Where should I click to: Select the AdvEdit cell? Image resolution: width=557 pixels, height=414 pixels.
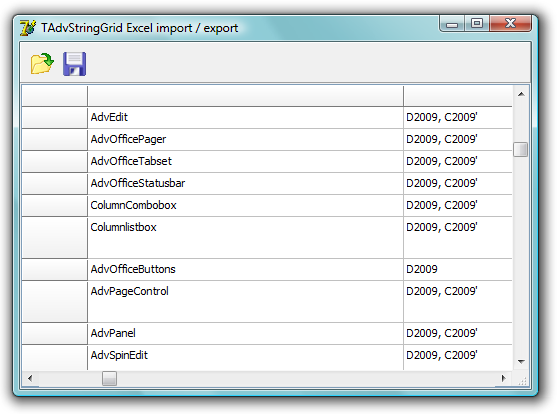(x=245, y=118)
